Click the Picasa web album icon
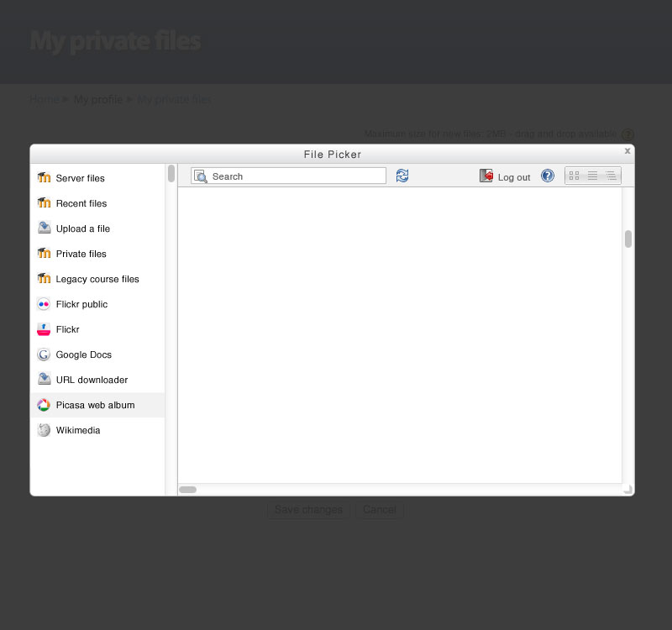Screen dimensions: 672x630 tap(44, 405)
